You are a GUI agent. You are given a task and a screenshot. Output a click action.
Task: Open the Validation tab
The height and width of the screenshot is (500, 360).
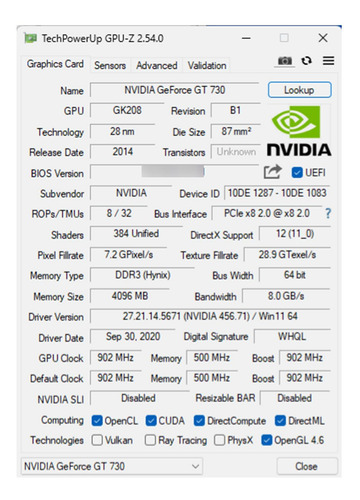point(207,65)
